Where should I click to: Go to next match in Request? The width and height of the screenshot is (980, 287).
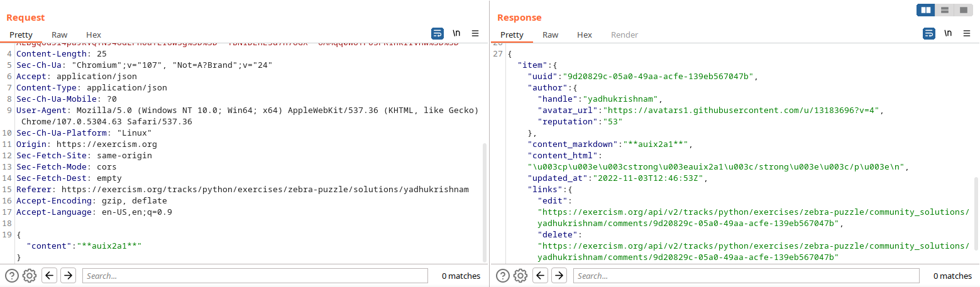[68, 276]
